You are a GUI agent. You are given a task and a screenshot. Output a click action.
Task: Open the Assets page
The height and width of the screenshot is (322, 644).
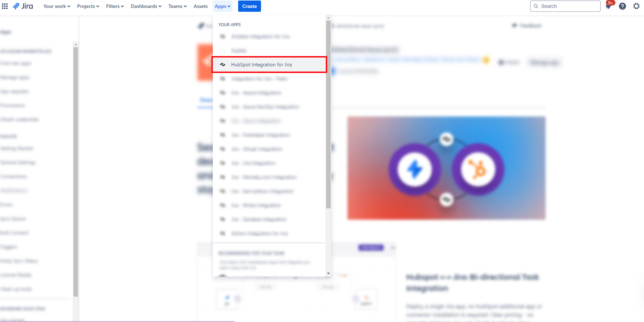(x=201, y=6)
